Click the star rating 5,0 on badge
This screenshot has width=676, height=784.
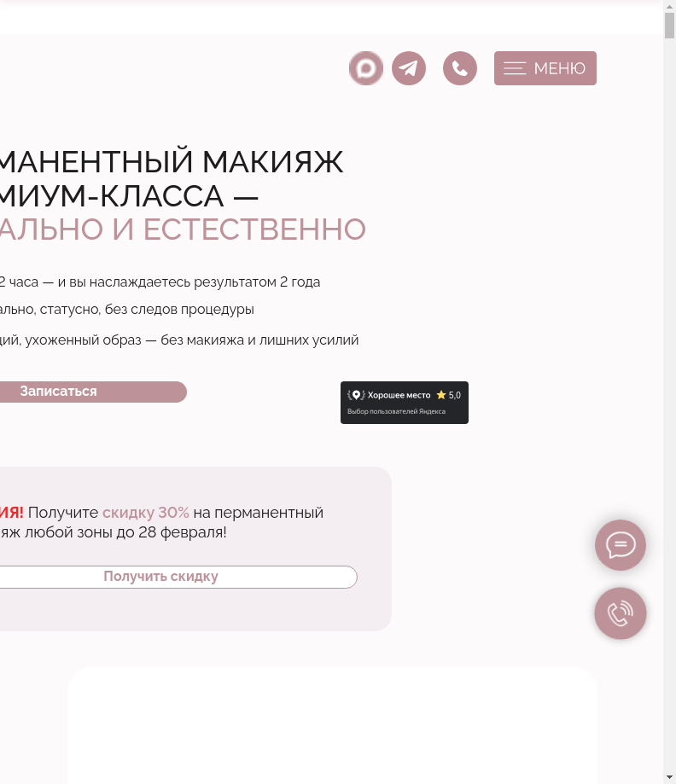point(448,395)
